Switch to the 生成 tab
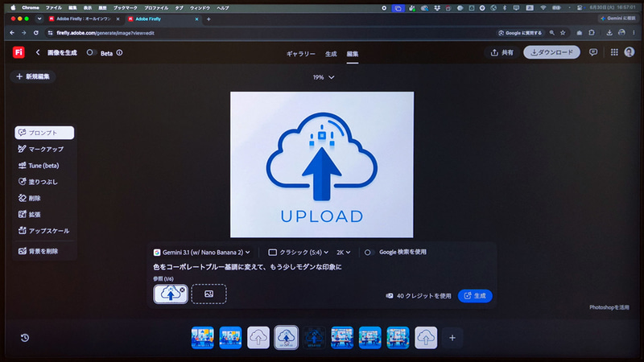The image size is (644, 362). pyautogui.click(x=331, y=54)
